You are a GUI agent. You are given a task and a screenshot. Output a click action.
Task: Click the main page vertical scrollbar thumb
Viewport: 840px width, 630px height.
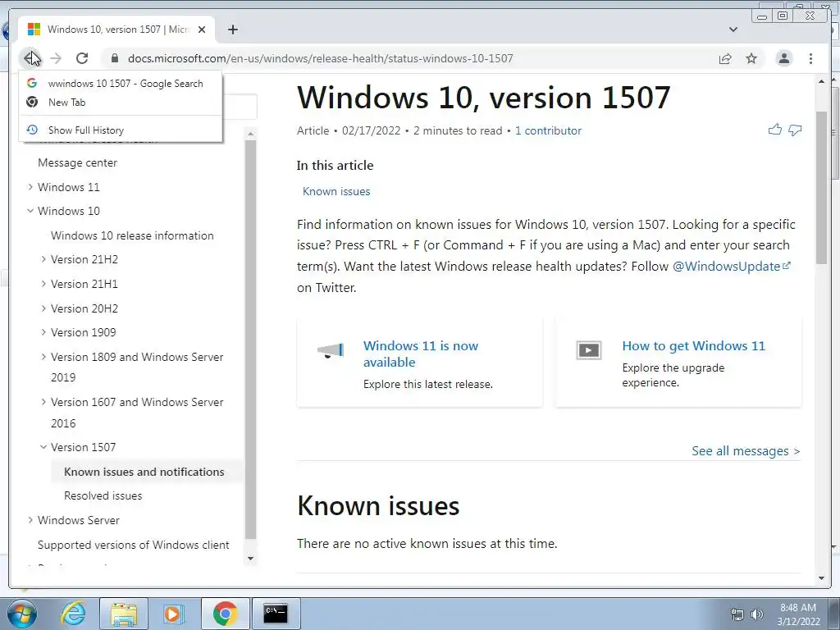[x=822, y=188]
